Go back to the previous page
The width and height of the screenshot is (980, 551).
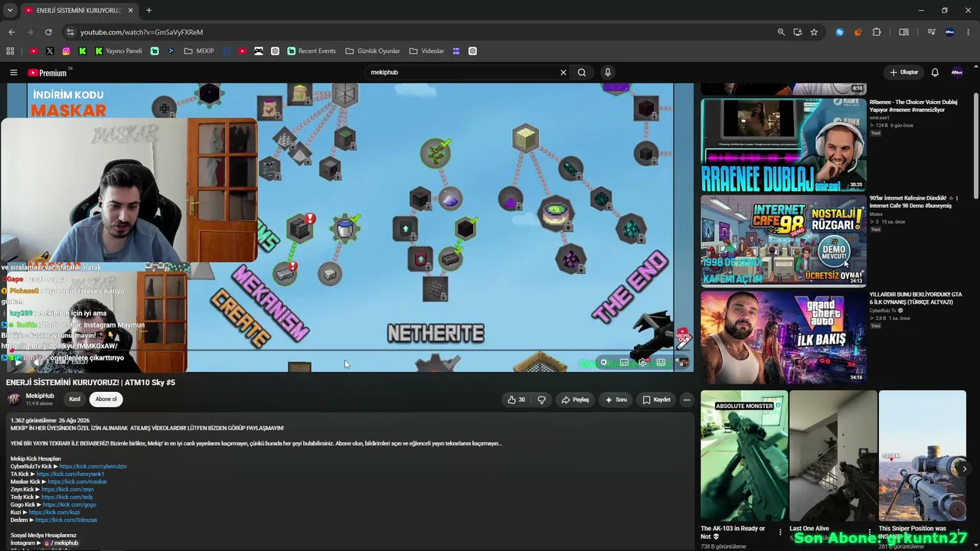tap(11, 32)
